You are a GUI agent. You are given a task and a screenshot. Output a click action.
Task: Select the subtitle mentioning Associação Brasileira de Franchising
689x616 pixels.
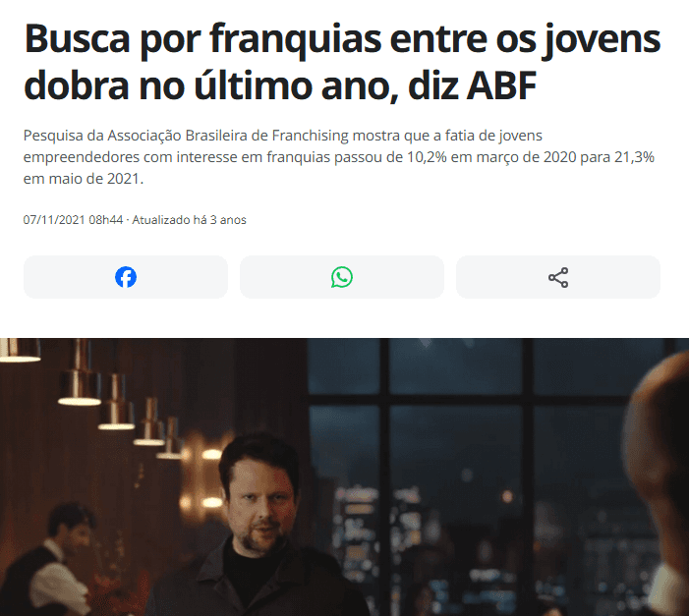[x=339, y=157]
